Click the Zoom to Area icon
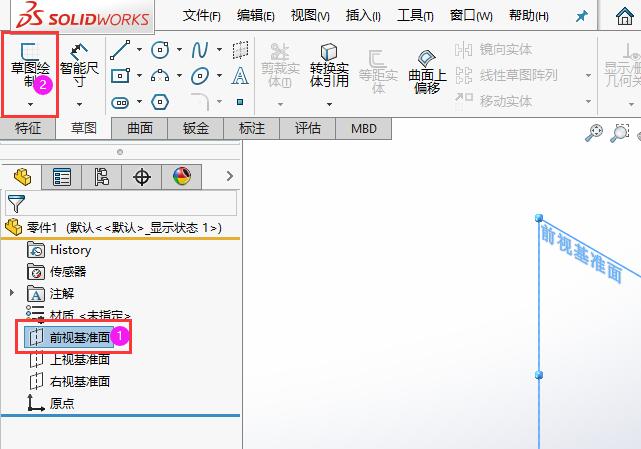Image resolution: width=641 pixels, height=449 pixels. pyautogui.click(x=620, y=133)
